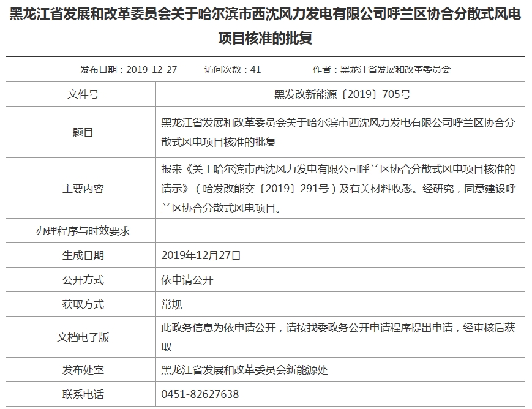Select phone number '0451-82627638'
The width and height of the screenshot is (532, 409).
pos(200,394)
